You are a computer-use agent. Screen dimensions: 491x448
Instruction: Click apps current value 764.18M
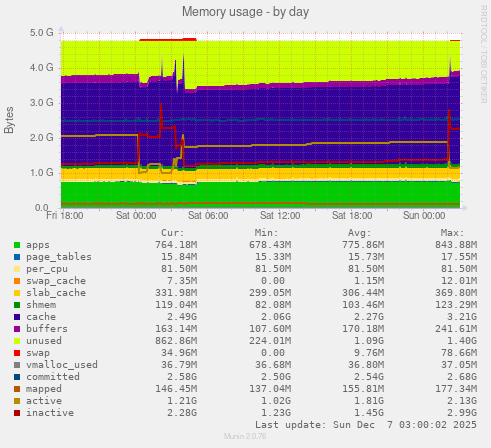tap(176, 245)
